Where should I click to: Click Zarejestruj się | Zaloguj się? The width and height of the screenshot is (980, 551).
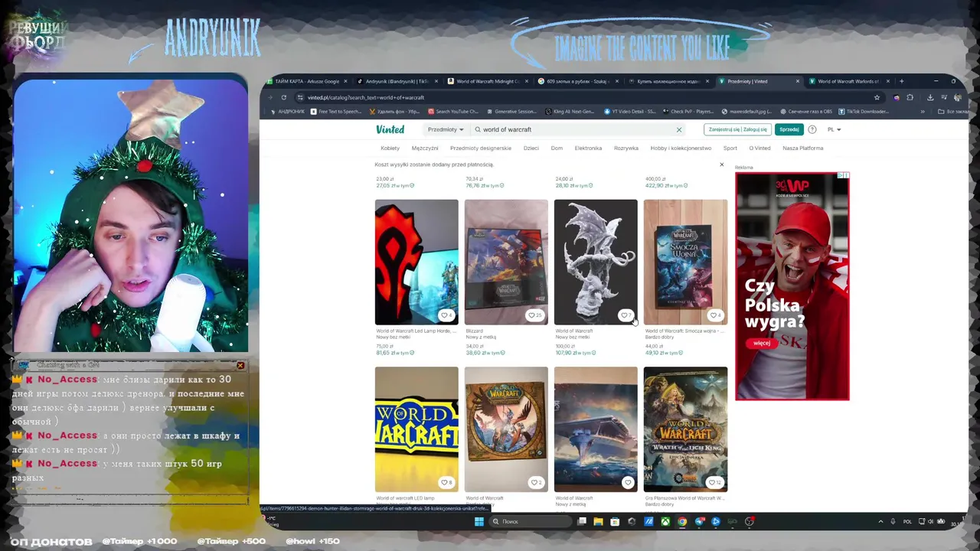click(737, 130)
